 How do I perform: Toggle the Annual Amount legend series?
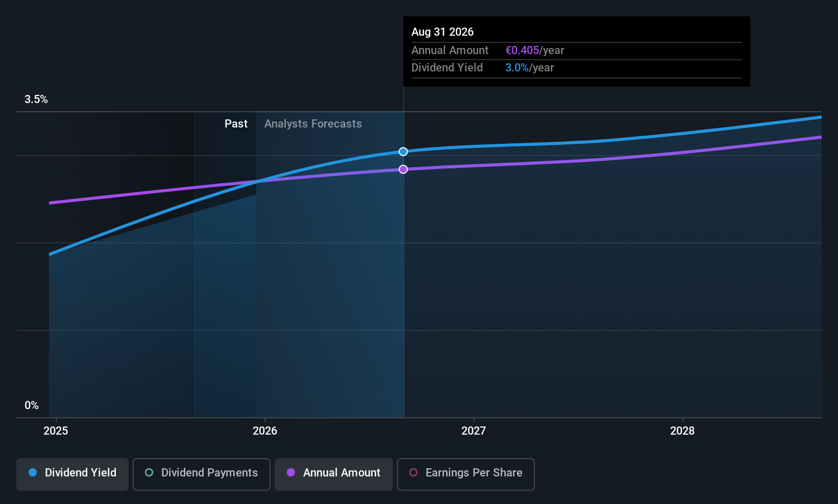click(x=334, y=474)
